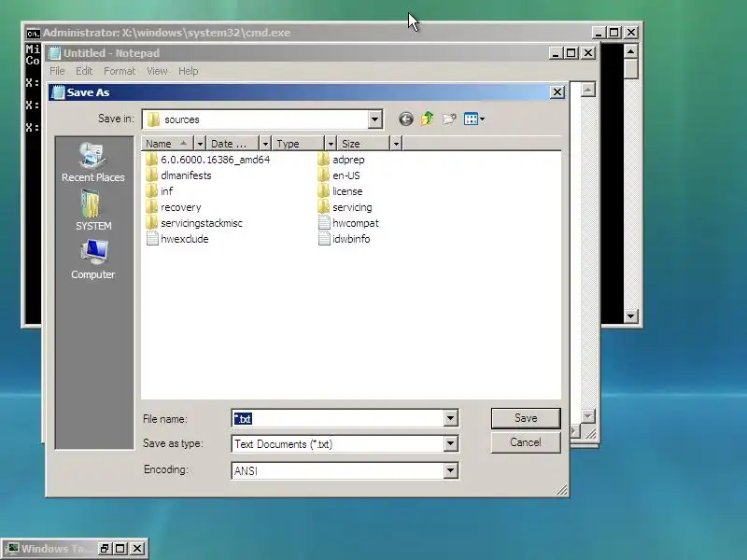Screen dimensions: 747x560
Task: Click inside the File name text field
Action: pos(338,418)
